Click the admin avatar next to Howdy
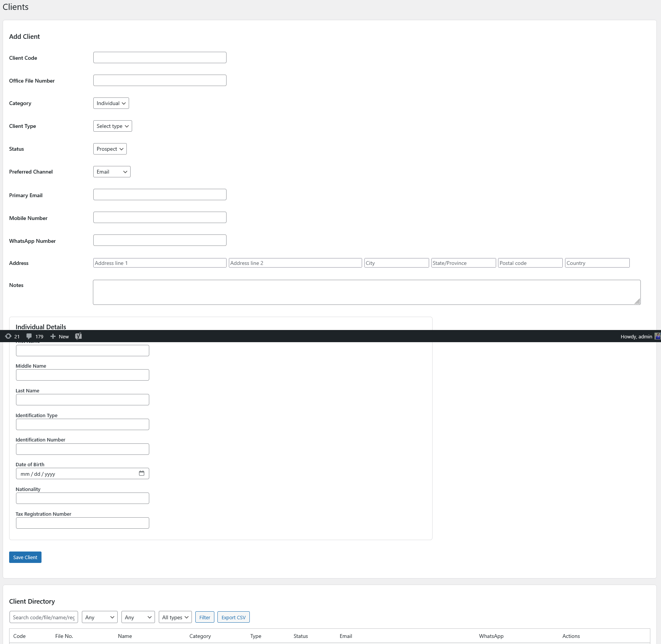 [x=658, y=336]
